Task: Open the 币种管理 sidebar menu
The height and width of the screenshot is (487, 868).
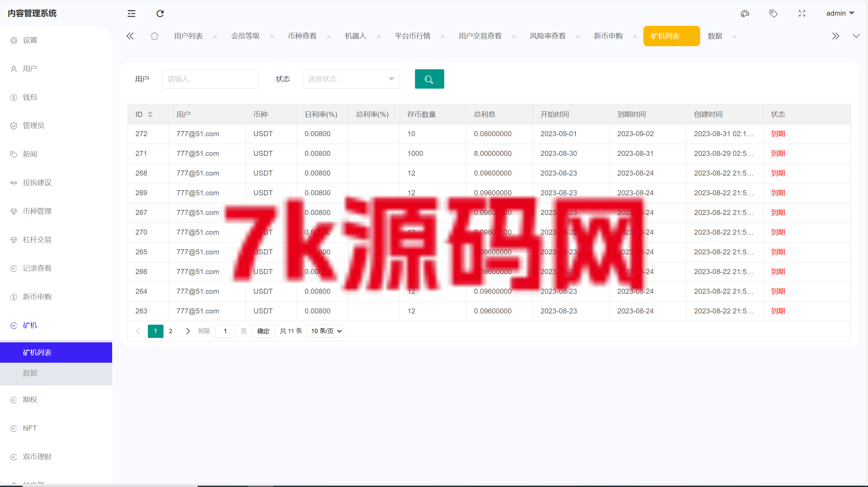Action: pyautogui.click(x=56, y=212)
